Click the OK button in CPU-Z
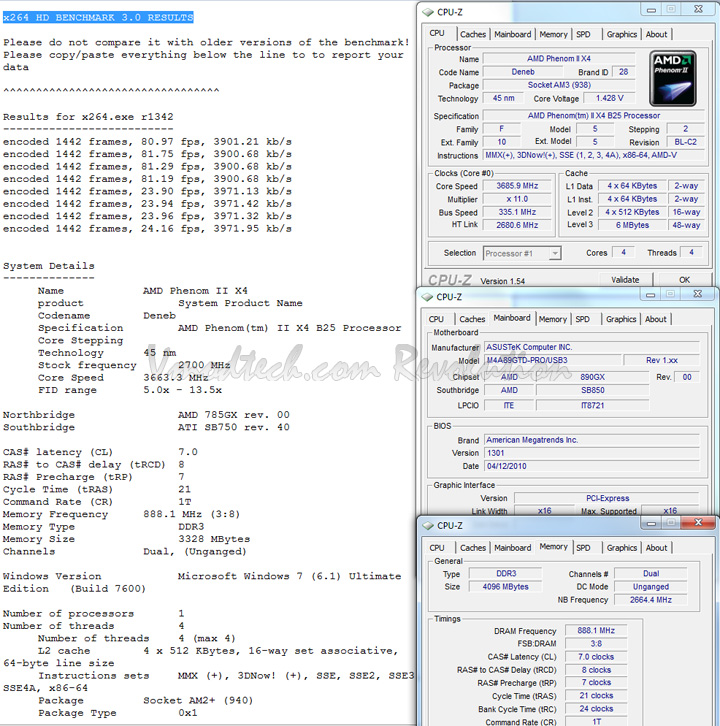Screen dimensions: 720x726 [684, 280]
